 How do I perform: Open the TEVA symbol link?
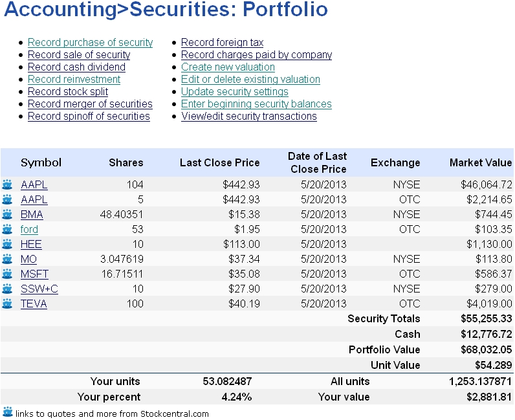[x=34, y=304]
